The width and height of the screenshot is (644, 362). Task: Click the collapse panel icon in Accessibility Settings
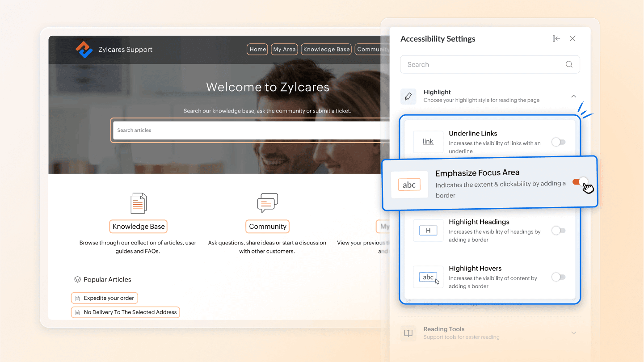556,39
